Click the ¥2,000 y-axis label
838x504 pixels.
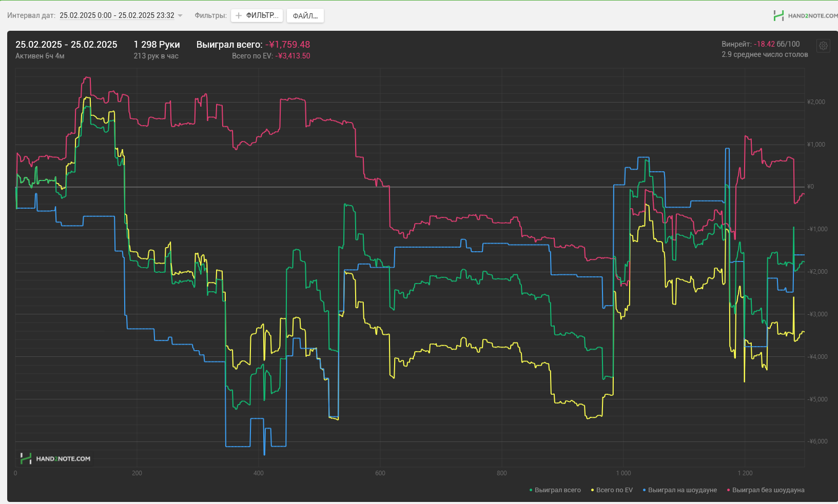tap(816, 102)
